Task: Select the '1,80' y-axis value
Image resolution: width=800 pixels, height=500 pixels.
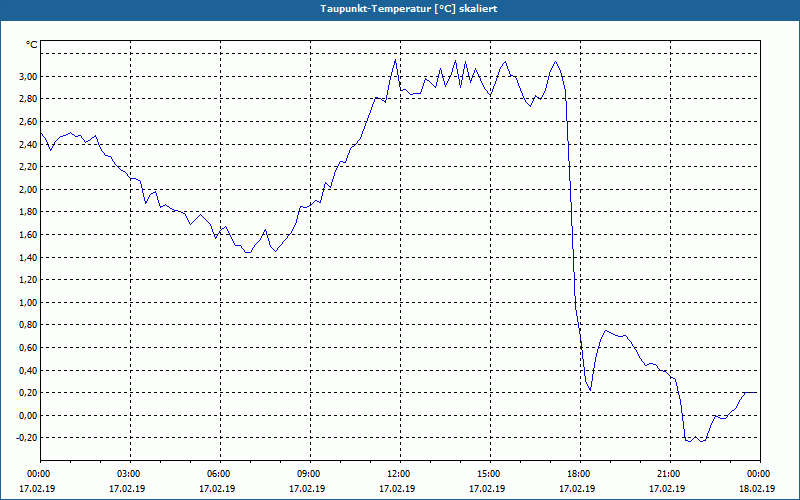Action: click(28, 212)
